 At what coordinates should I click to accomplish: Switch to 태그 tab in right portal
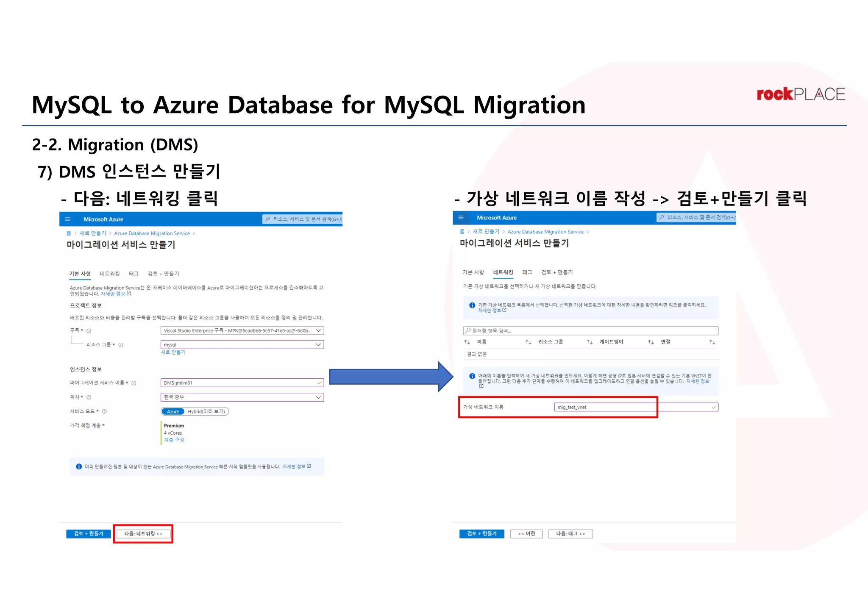point(527,272)
